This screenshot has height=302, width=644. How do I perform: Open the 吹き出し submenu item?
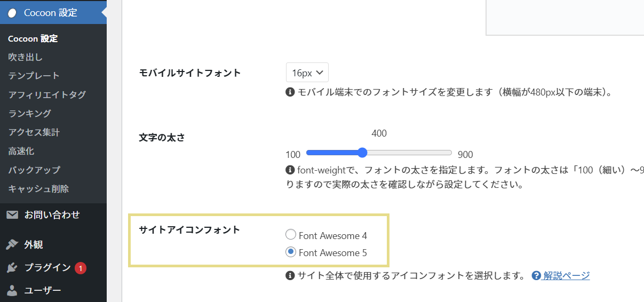[x=26, y=57]
